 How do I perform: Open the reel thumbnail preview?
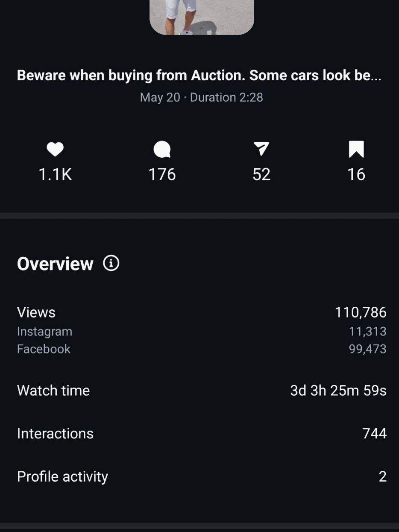click(202, 17)
